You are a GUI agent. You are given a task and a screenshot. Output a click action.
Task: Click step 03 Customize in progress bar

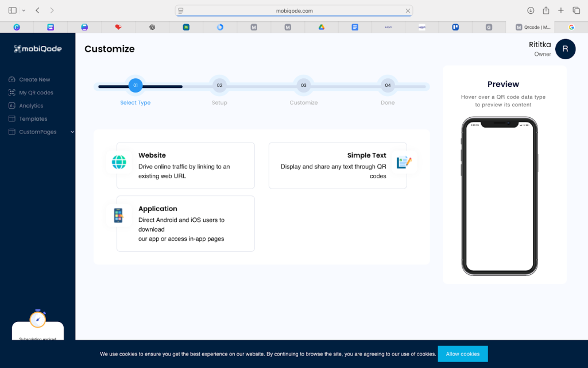[304, 85]
